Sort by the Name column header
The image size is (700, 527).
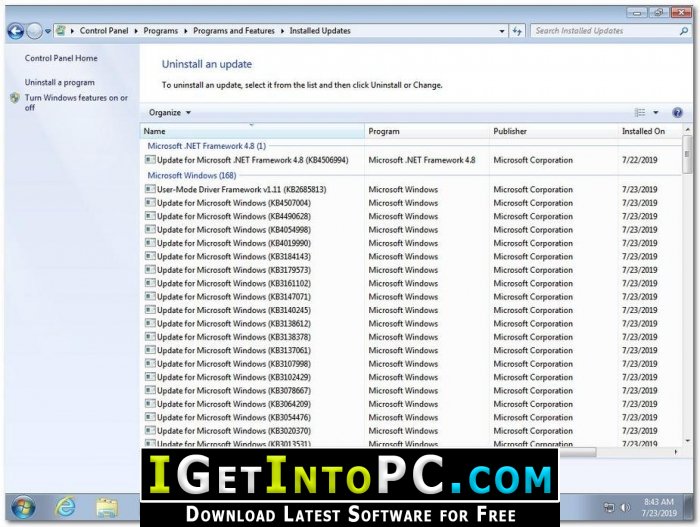(x=252, y=131)
